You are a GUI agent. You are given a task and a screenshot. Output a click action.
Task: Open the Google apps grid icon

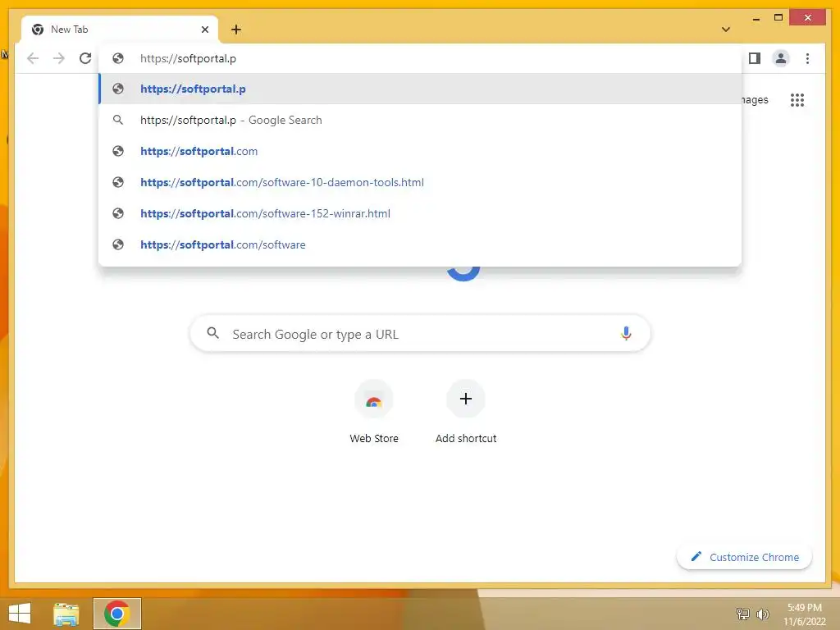pyautogui.click(x=797, y=100)
